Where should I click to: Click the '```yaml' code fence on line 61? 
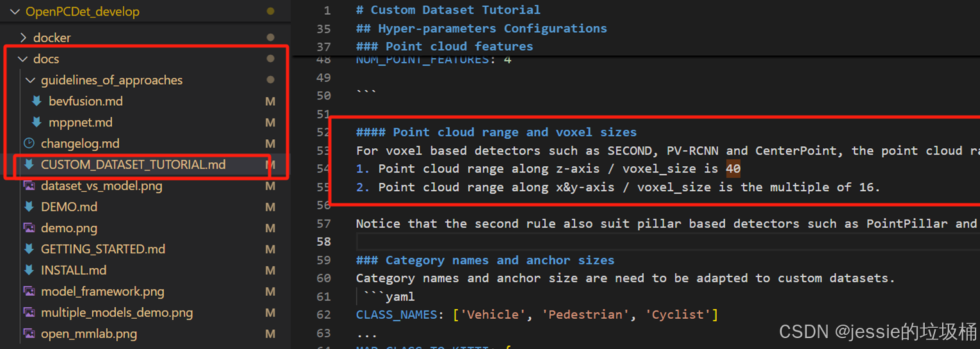(389, 297)
